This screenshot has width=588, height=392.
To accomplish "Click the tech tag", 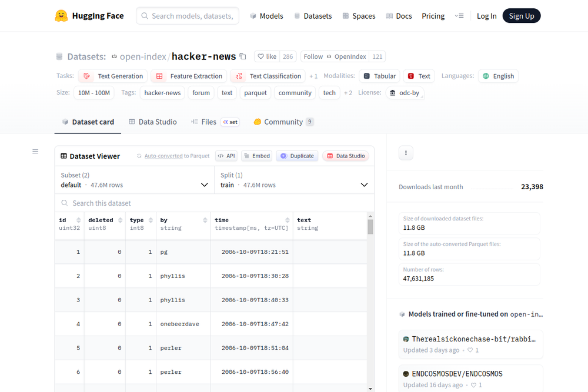I will click(x=329, y=93).
